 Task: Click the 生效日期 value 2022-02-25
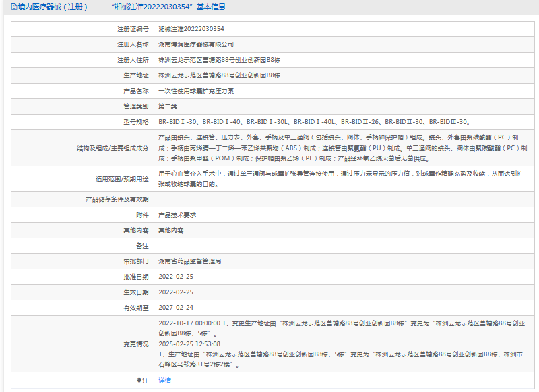(176, 292)
